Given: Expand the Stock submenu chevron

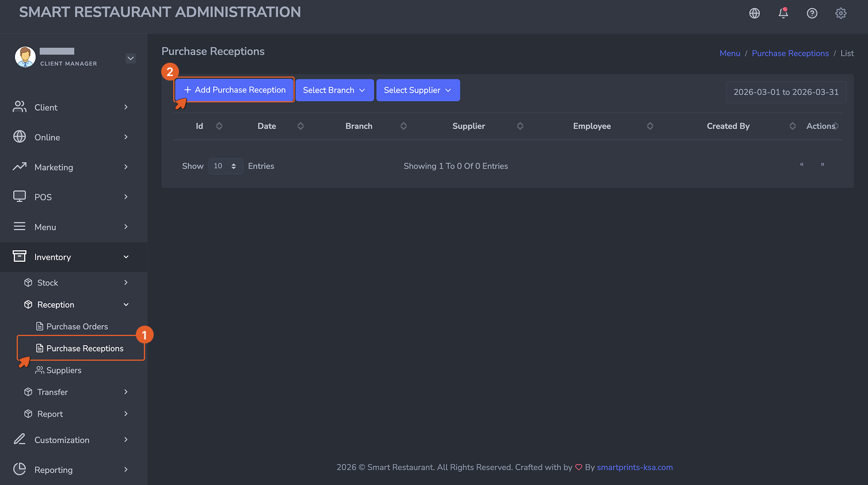Looking at the screenshot, I should (126, 282).
